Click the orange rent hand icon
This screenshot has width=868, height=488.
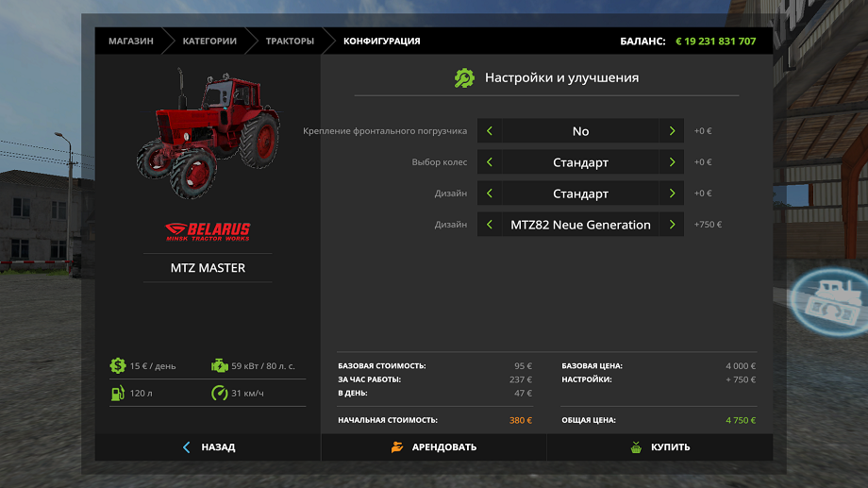click(397, 447)
